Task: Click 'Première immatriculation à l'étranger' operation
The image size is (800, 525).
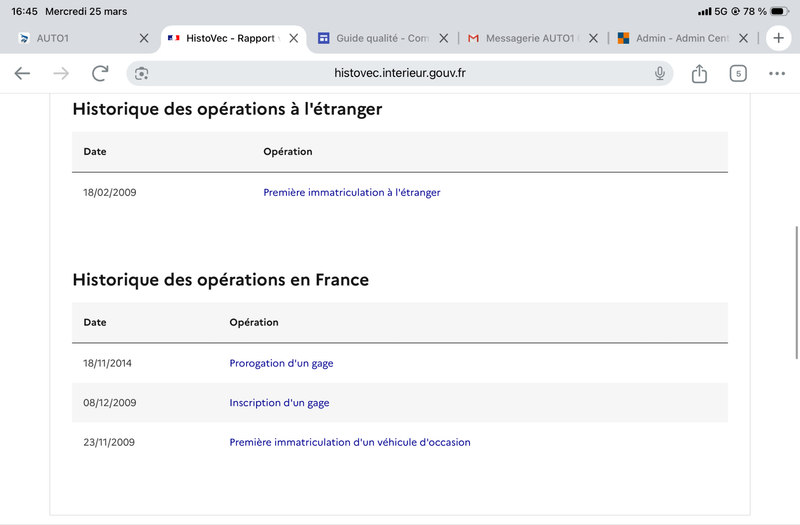Action: (x=351, y=192)
